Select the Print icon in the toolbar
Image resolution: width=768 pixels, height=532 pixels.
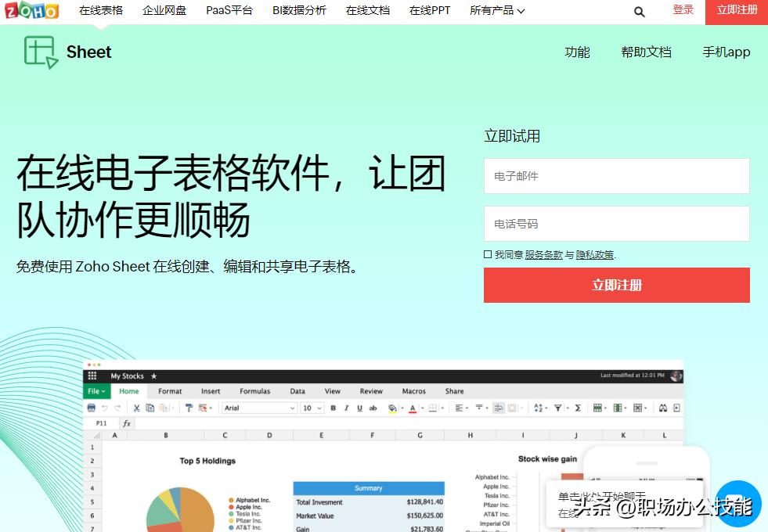point(91,408)
